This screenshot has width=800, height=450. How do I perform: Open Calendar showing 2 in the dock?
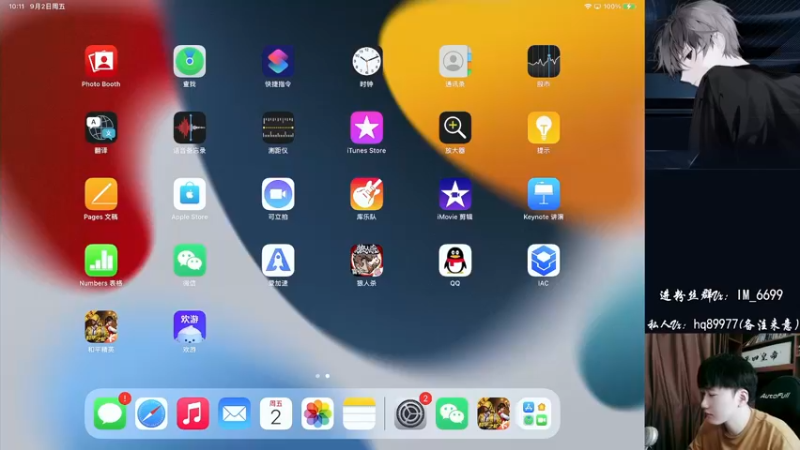click(x=276, y=413)
